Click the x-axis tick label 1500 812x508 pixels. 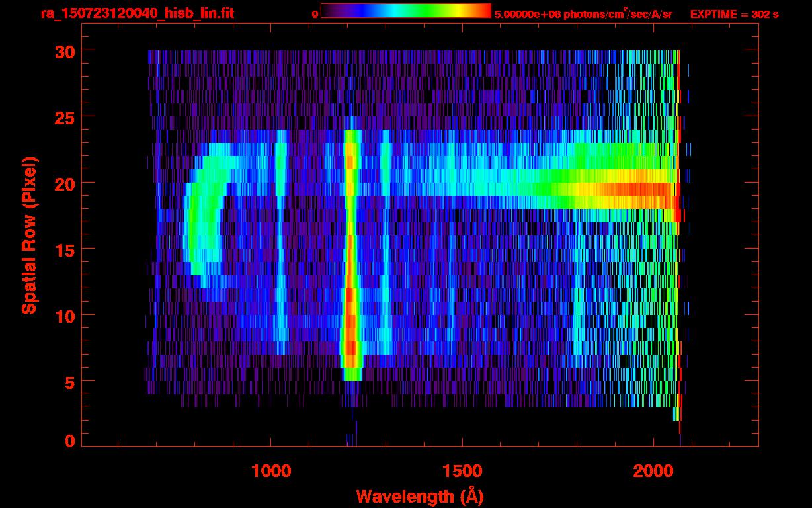click(x=463, y=471)
